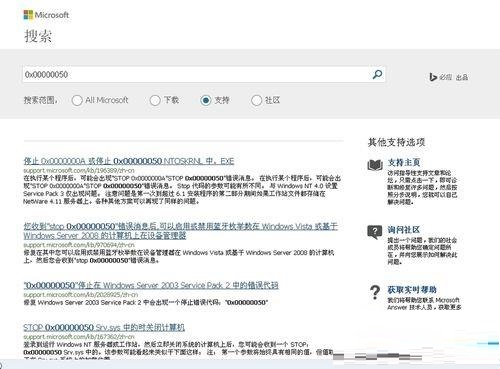Open result about 蓝牙枚举数 on Windows Vista
Screen dimensions: 500x369
point(180,231)
